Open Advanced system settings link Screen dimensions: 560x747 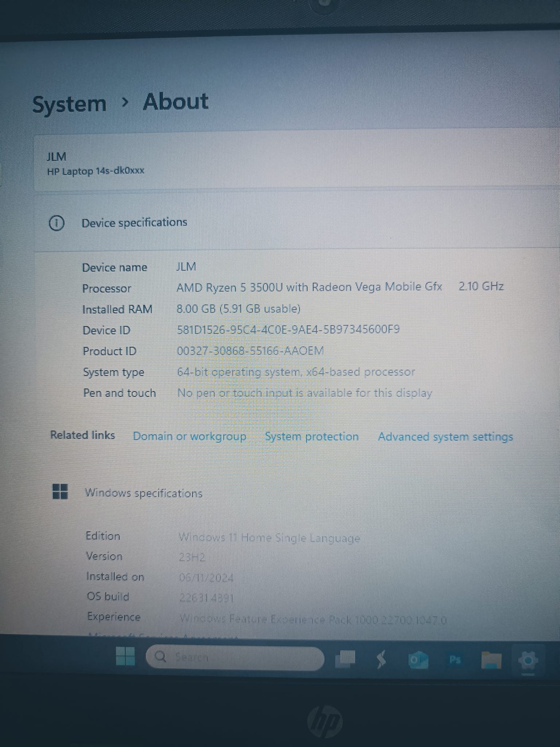(445, 437)
